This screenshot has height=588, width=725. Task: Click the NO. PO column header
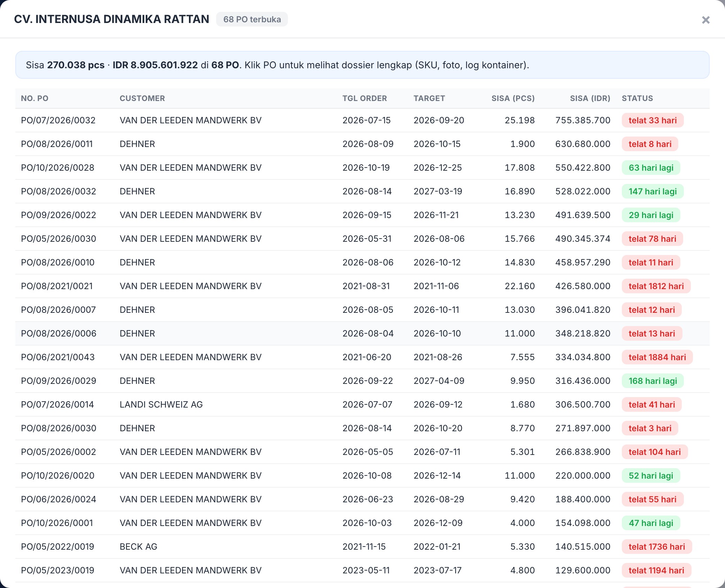click(x=35, y=98)
